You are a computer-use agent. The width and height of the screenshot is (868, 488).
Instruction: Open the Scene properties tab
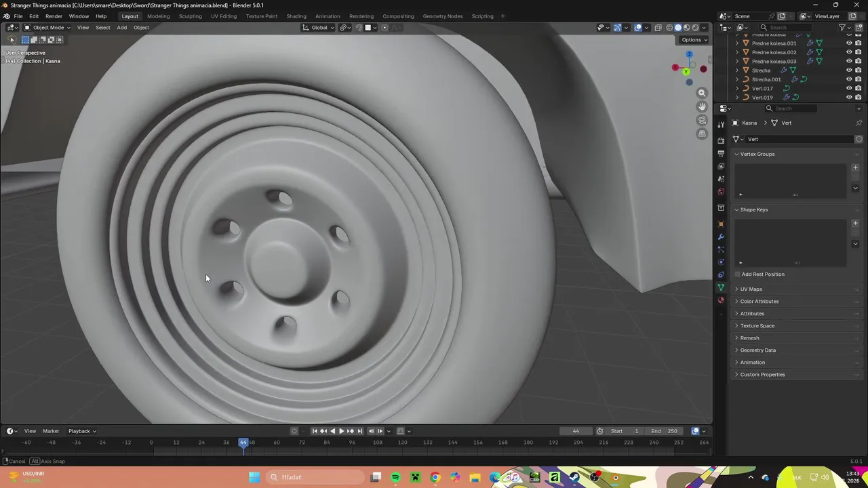(x=721, y=179)
